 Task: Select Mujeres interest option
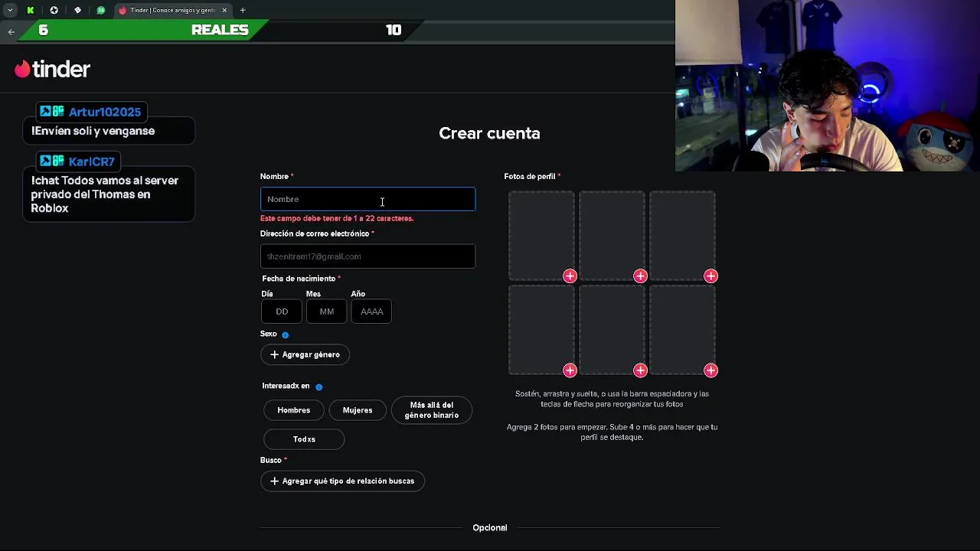tap(358, 410)
